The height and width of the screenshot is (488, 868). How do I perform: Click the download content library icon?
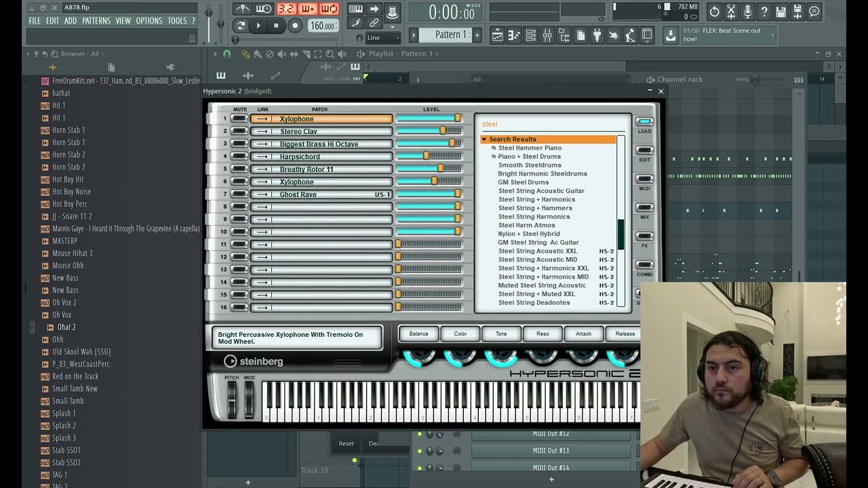671,35
